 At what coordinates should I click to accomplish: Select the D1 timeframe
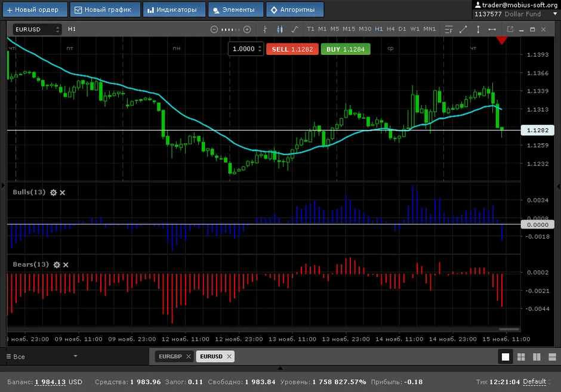(402, 29)
